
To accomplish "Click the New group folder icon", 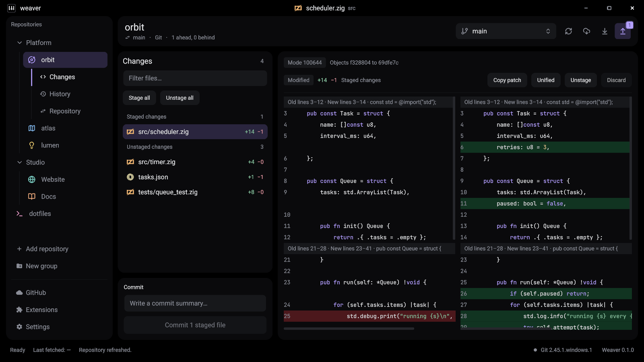I will pos(19,266).
